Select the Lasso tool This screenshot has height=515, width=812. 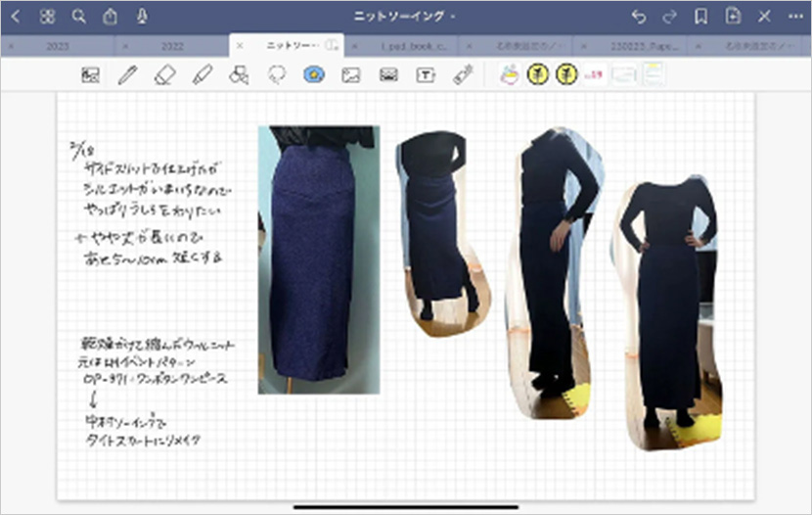coord(277,75)
